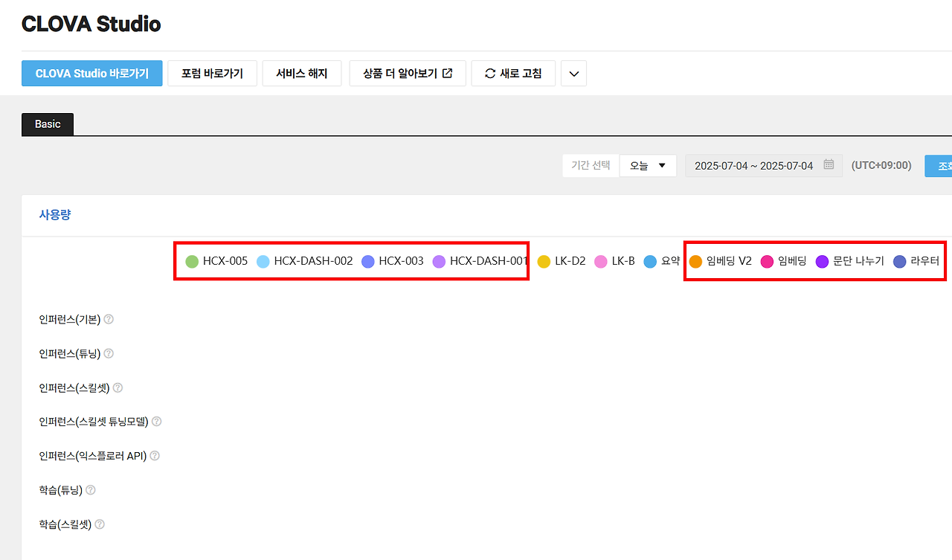The height and width of the screenshot is (560, 952).
Task: Click the CLOVA Studio page title
Action: [x=91, y=24]
